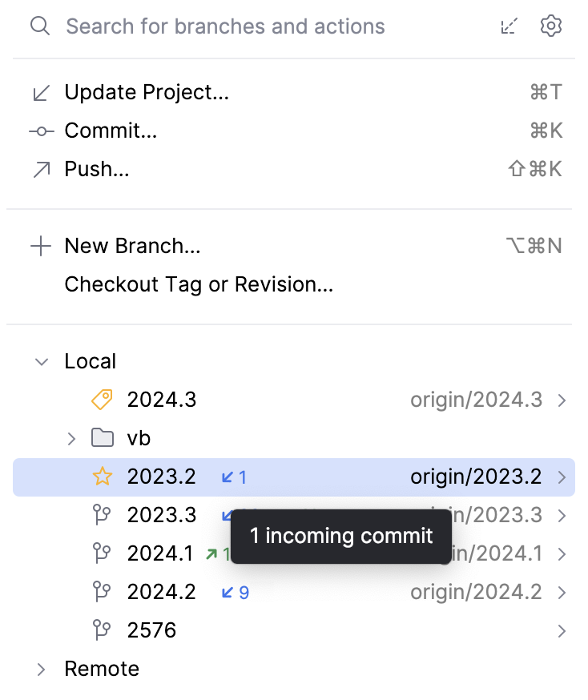This screenshot has height=700, width=588.
Task: Click the branch icon beside 2023.3
Action: click(x=102, y=515)
